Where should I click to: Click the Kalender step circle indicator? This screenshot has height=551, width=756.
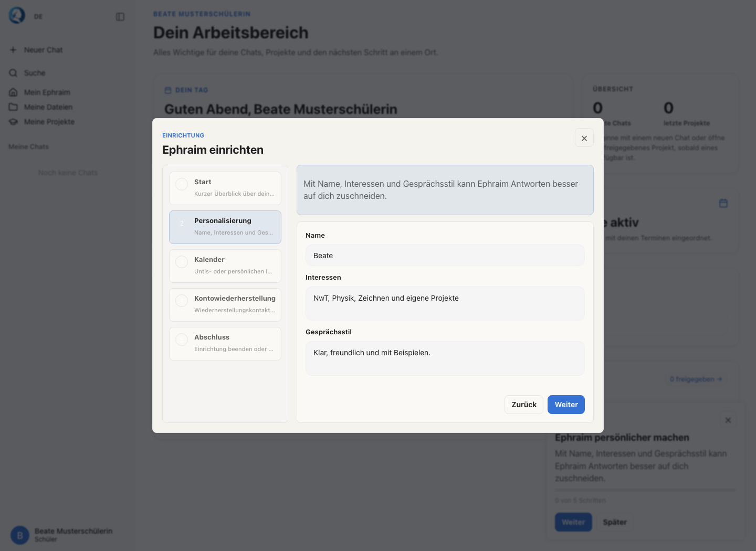pos(182,262)
